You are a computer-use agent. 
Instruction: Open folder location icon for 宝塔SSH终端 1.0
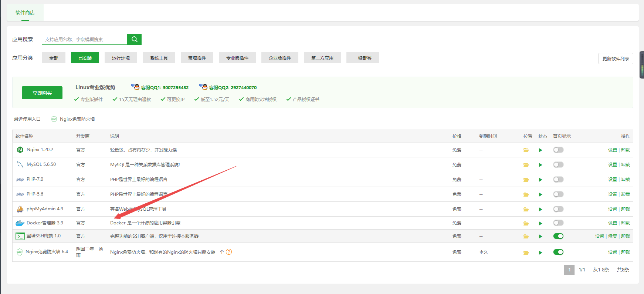(x=526, y=236)
